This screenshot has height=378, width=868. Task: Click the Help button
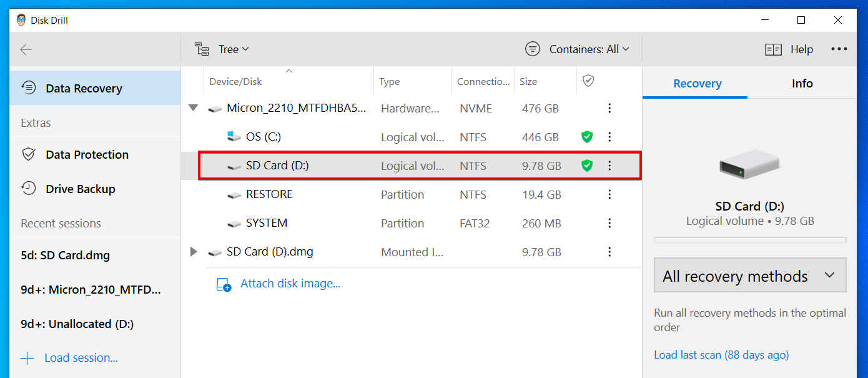pyautogui.click(x=789, y=49)
